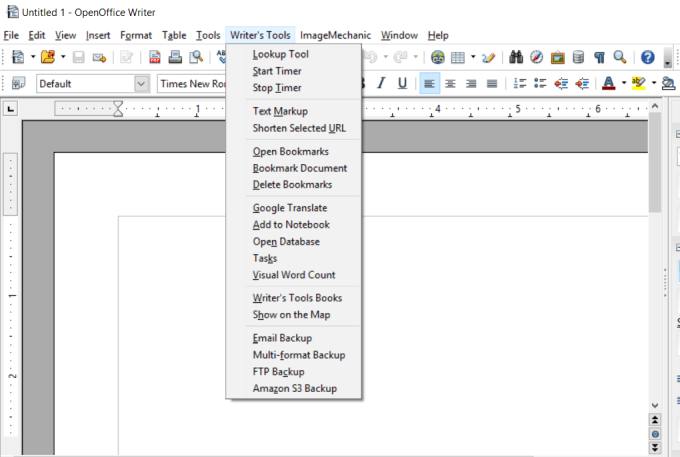Click the New document icon
This screenshot has height=457, width=680.
[x=18, y=57]
